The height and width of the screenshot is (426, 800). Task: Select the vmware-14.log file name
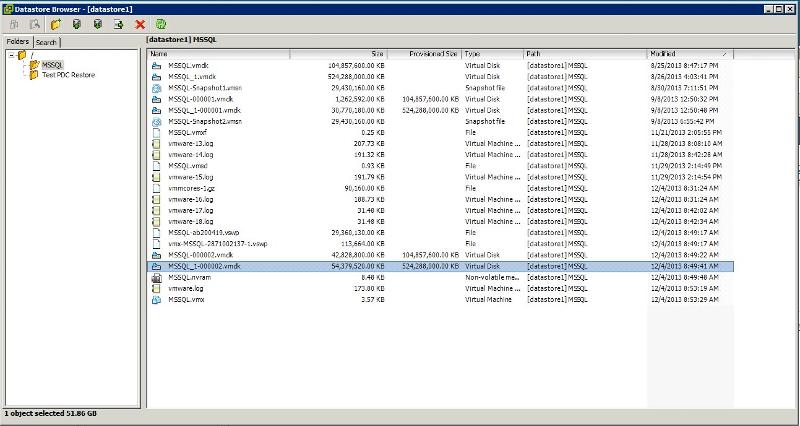coord(191,155)
